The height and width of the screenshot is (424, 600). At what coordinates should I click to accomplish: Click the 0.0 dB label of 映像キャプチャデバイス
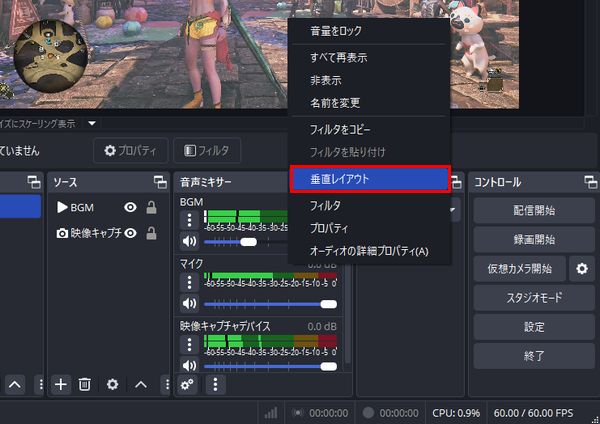click(322, 326)
